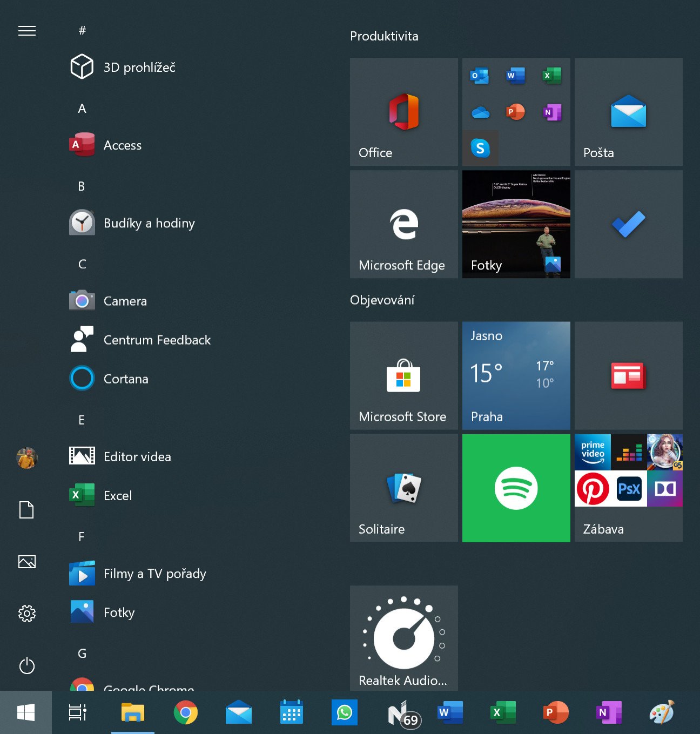This screenshot has height=734, width=700.
Task: Open WhatsApp from the taskbar
Action: point(344,712)
